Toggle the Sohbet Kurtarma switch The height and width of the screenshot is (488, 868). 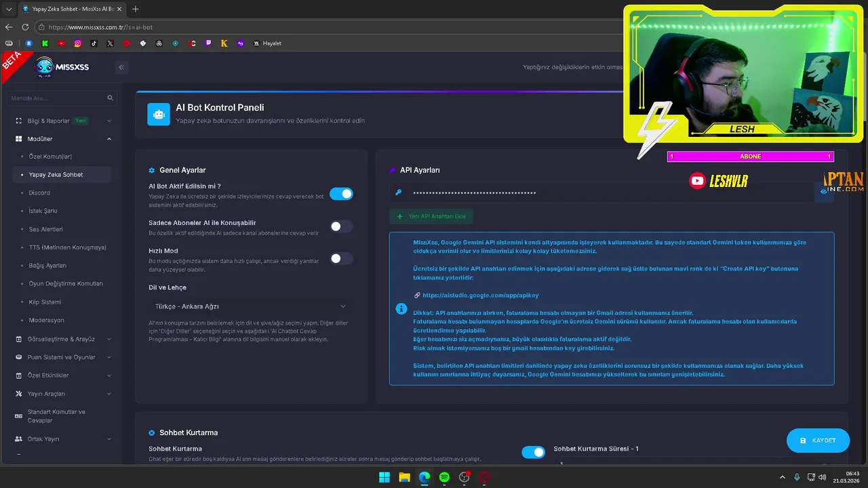point(533,452)
